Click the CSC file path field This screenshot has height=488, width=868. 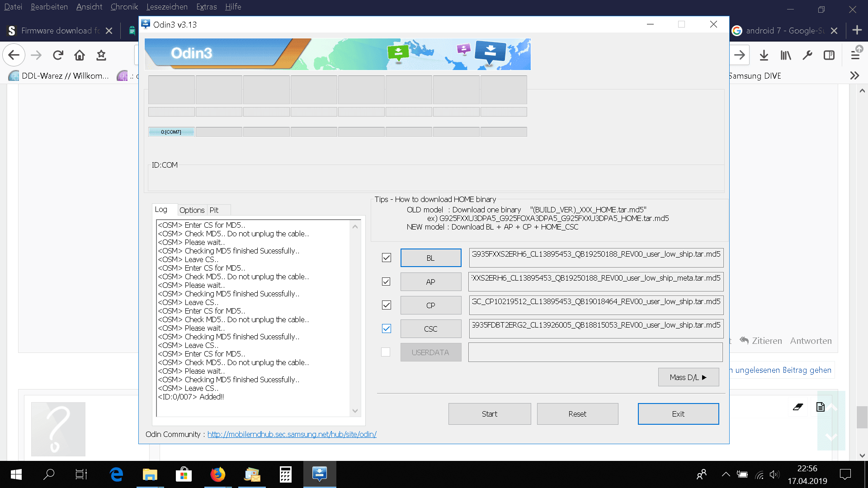coord(596,328)
